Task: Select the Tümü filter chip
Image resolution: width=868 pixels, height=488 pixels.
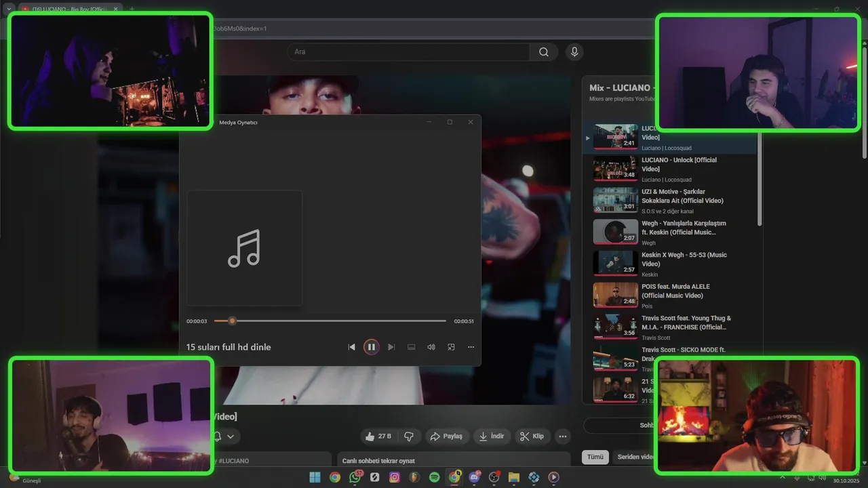Action: 595,457
